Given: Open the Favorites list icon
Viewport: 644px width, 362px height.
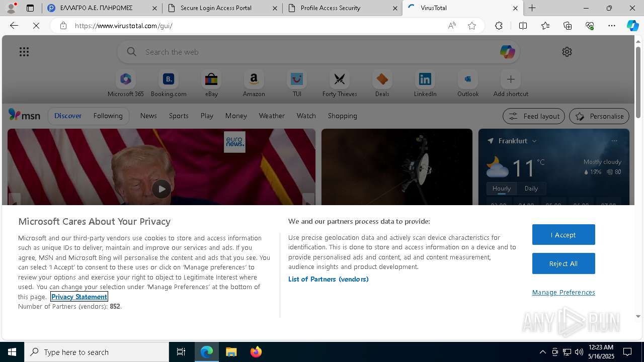Looking at the screenshot, I should (545, 26).
